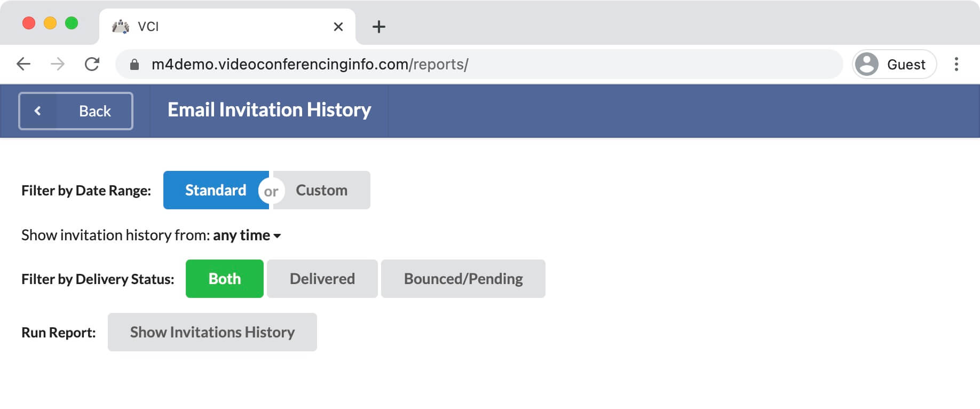Go back with the browser back arrow
The height and width of the screenshot is (409, 980).
click(23, 65)
